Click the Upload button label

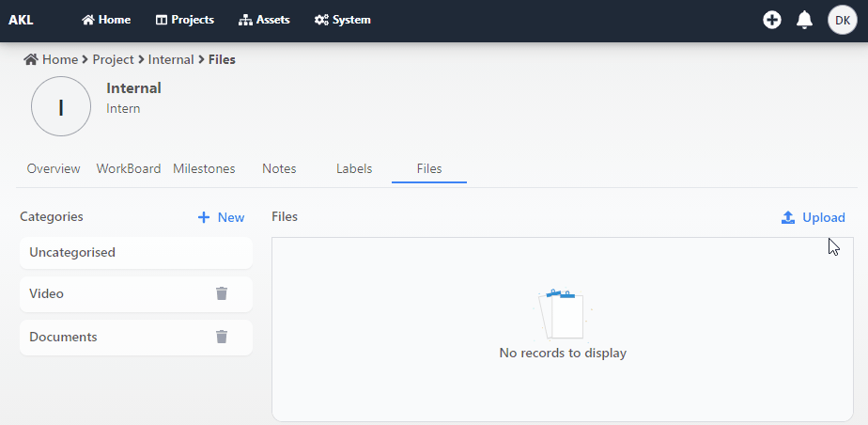pos(824,218)
